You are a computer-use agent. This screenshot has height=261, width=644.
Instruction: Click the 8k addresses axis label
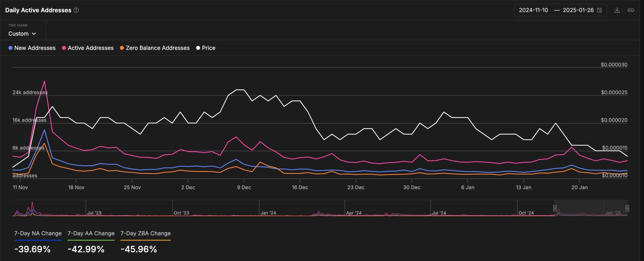[28, 148]
